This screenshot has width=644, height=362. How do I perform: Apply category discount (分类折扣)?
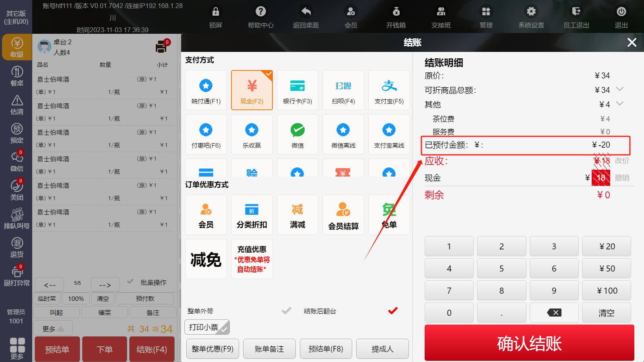252,215
